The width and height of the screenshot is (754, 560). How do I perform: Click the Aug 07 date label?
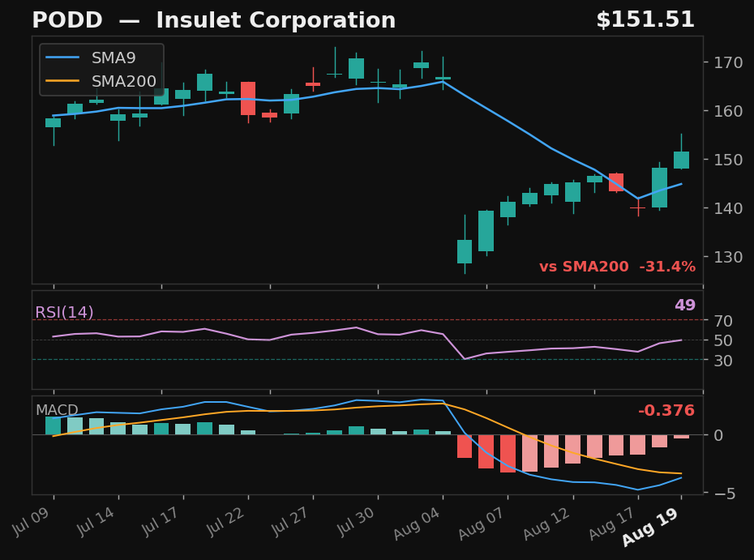click(482, 524)
